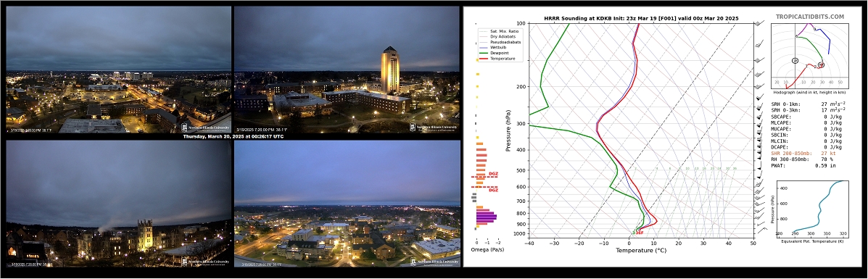Open the bottom-left webcam image with castle building
Screen dimensions: 868x279
coord(118,204)
